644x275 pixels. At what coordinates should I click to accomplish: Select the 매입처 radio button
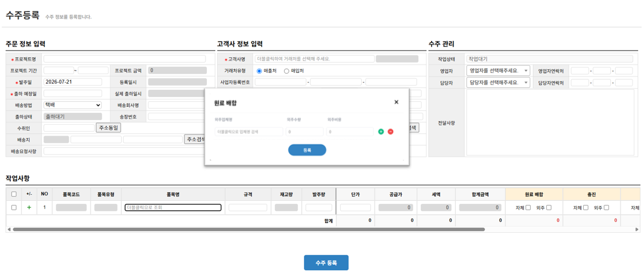286,71
